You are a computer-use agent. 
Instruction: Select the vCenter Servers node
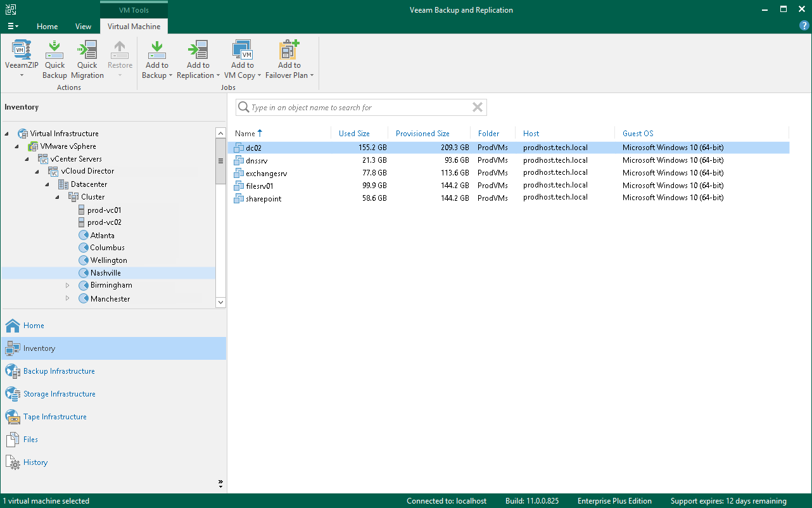click(x=76, y=159)
